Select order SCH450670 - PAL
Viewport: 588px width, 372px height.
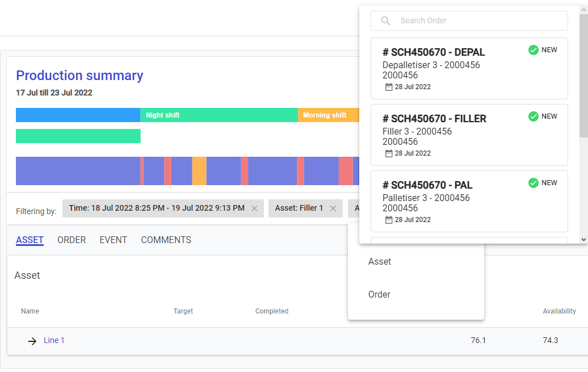pos(469,201)
